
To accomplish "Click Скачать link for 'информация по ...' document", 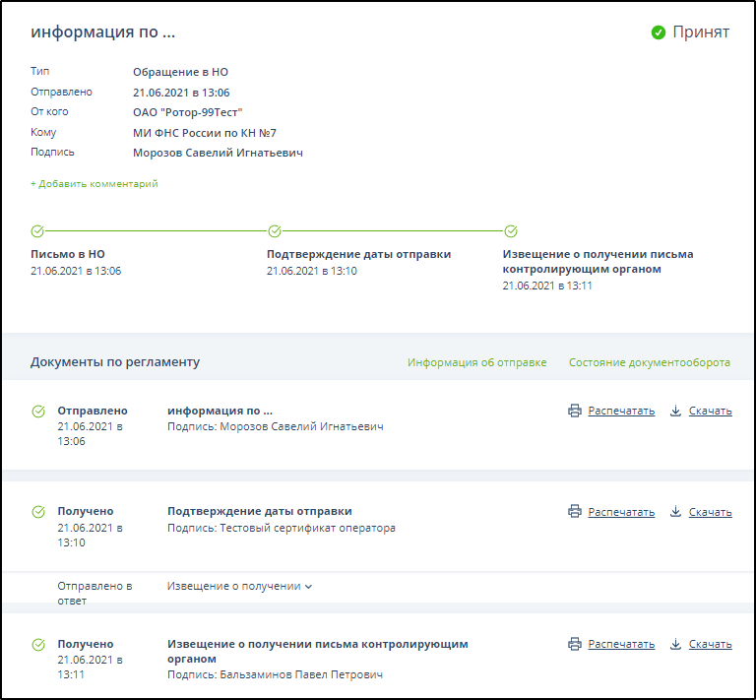I will 710,412.
